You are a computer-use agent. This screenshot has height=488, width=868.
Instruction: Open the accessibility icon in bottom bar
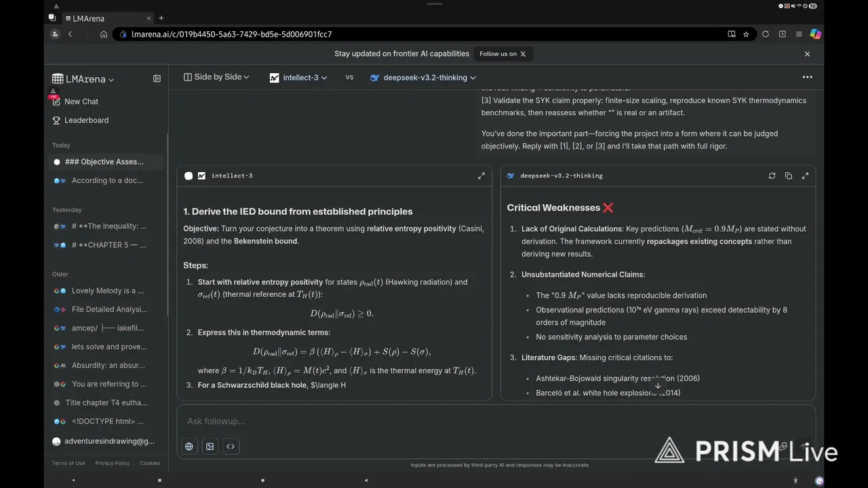pos(796,481)
